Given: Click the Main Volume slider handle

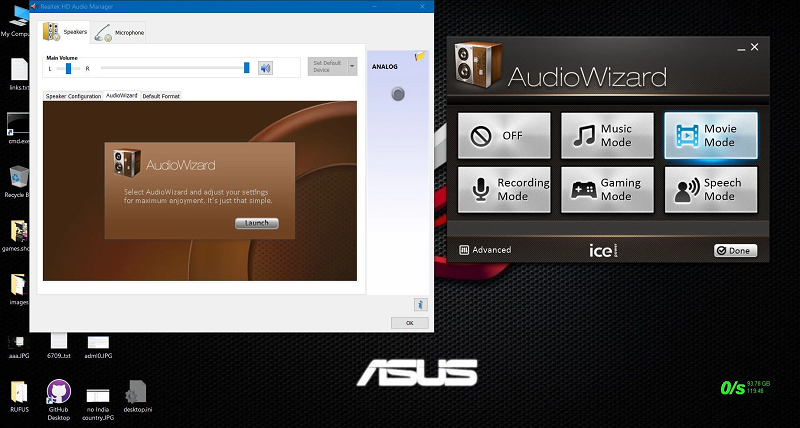Looking at the screenshot, I should pos(246,68).
